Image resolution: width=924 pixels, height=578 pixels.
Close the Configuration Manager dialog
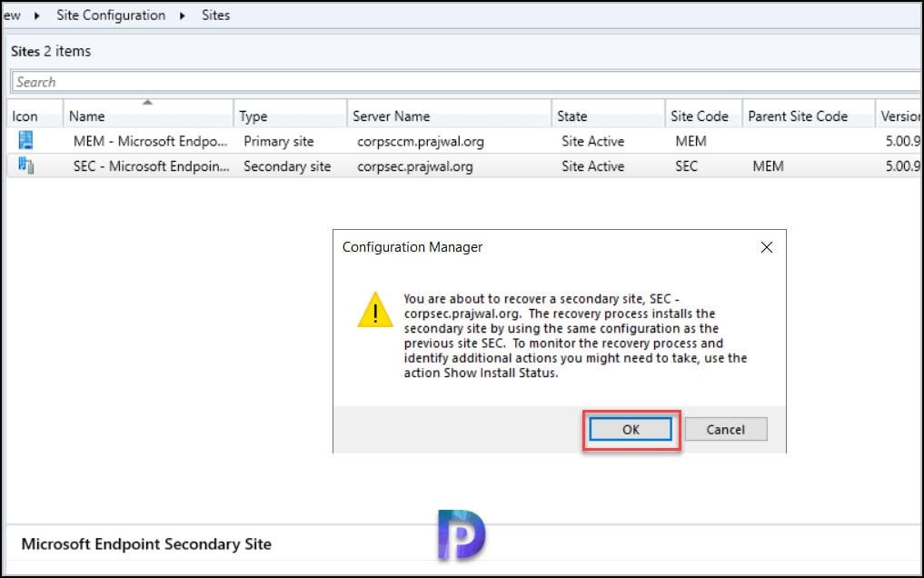[x=766, y=247]
